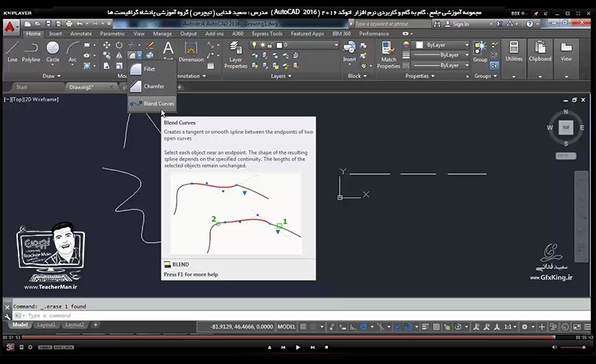Click the Save icon in quick access toolbar

pyautogui.click(x=48, y=24)
